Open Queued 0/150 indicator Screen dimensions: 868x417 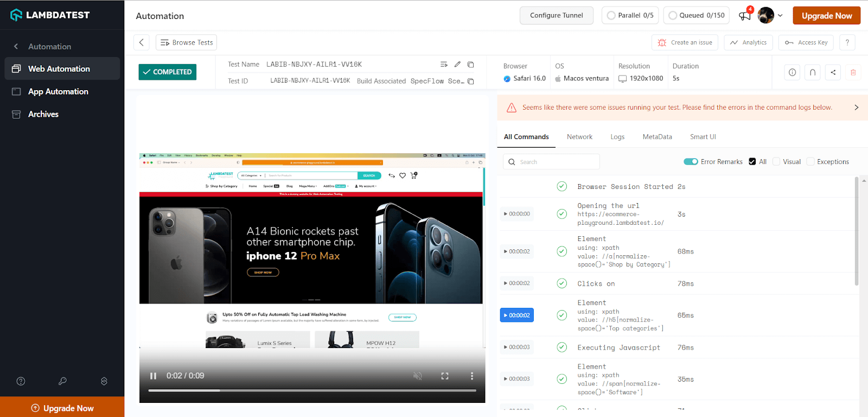click(x=696, y=15)
